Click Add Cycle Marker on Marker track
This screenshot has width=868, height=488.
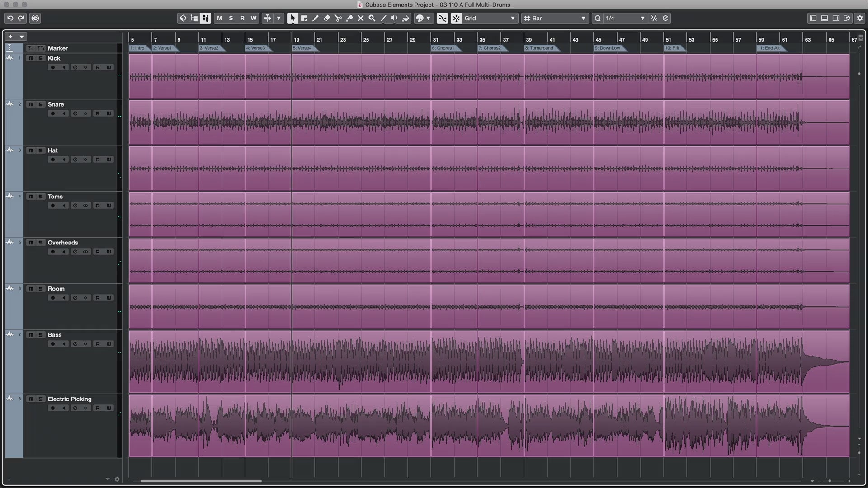tap(41, 48)
